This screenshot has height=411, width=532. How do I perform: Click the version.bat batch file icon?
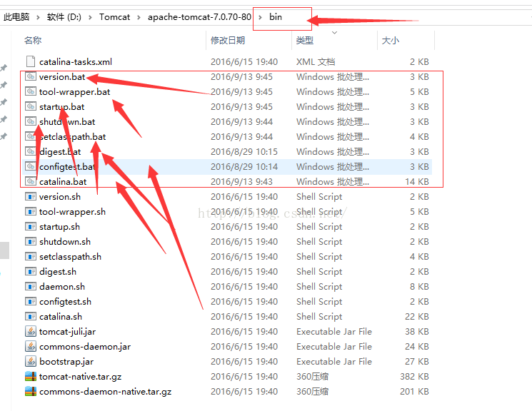coord(31,76)
